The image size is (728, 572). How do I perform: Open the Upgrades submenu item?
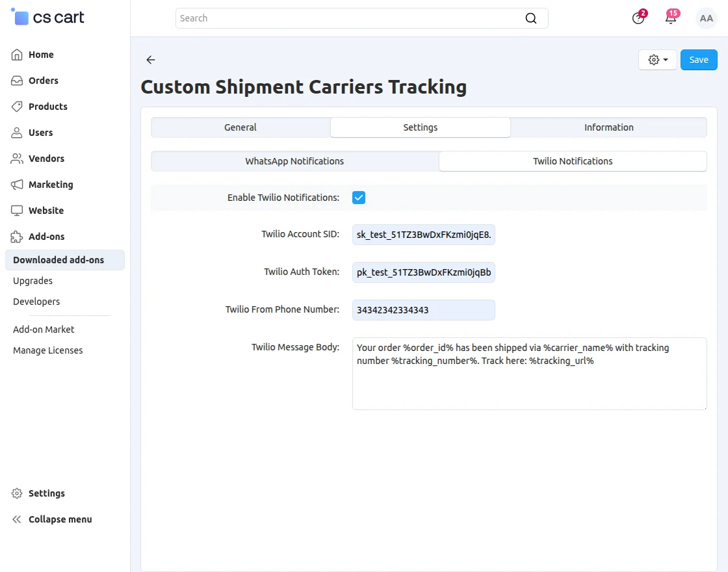point(32,280)
